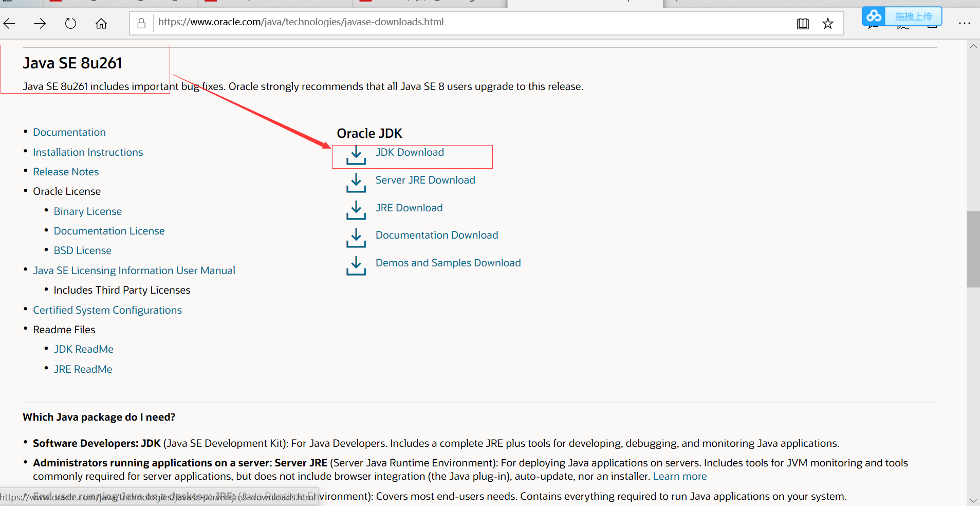Click Which Java package do I need heading

tap(99, 417)
